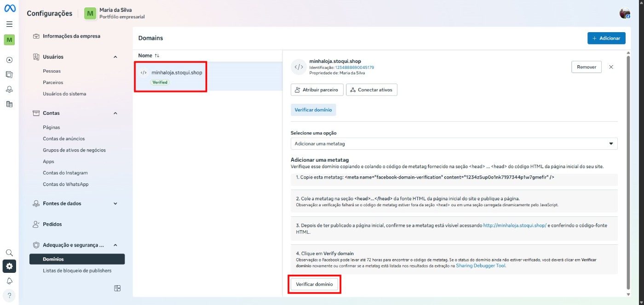Open the settings gear icon in left rail
Image resolution: width=644 pixels, height=305 pixels.
tap(9, 266)
